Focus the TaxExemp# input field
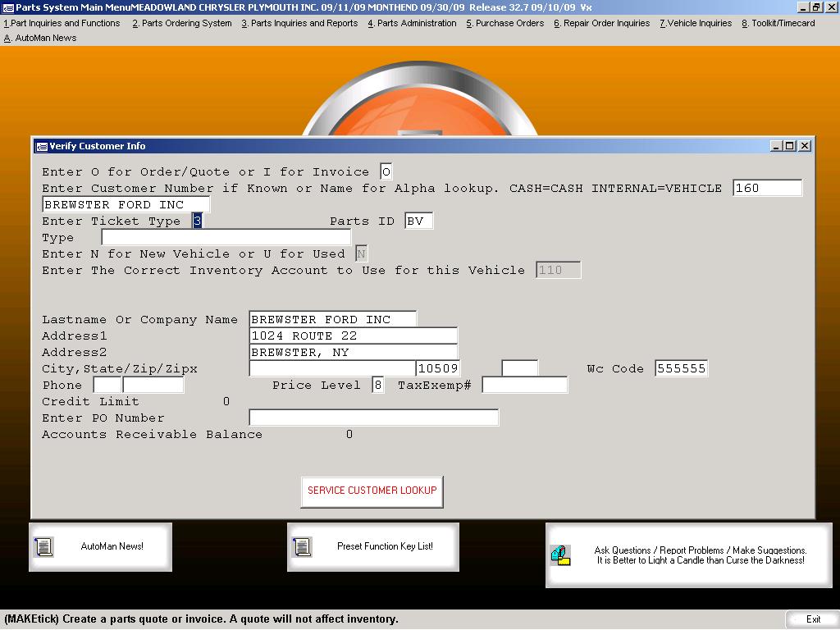 tap(524, 385)
